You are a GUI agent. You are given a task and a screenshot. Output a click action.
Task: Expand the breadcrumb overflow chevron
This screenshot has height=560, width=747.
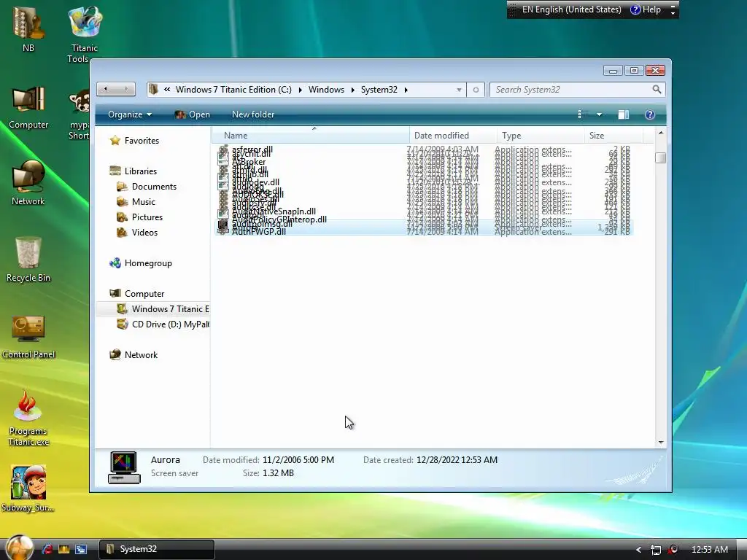(167, 89)
